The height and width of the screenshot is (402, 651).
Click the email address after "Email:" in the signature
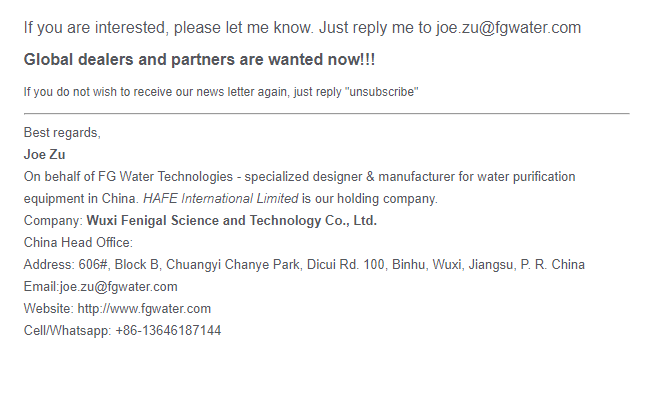click(118, 287)
